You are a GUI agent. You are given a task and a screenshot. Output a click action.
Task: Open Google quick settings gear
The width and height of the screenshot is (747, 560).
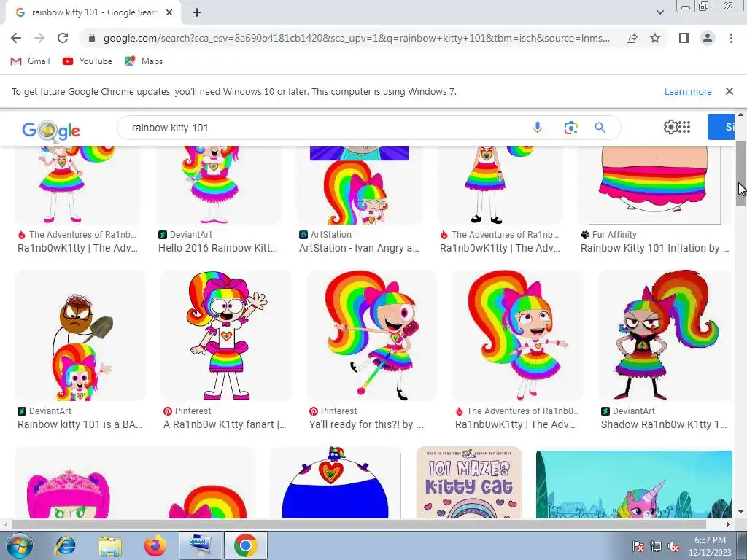[x=670, y=127]
